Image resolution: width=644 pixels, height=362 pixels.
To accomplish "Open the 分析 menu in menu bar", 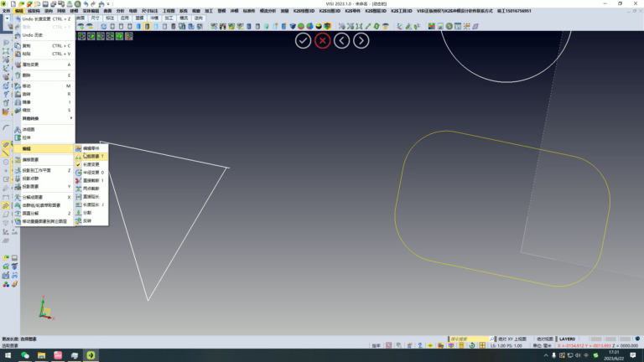I will 120,11.
